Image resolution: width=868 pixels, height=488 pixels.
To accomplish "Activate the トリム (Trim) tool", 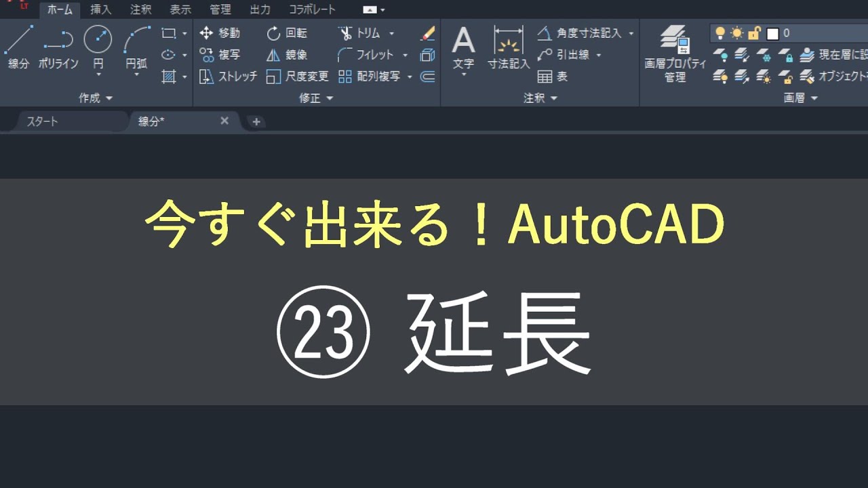I will click(x=359, y=33).
